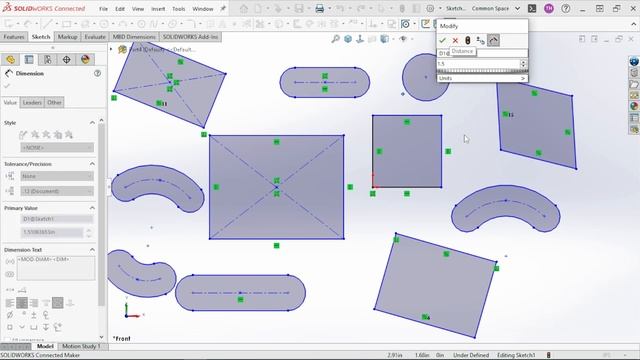
Task: Click the highlighted dimension icon in the Modify dialog toolbar
Action: click(493, 40)
